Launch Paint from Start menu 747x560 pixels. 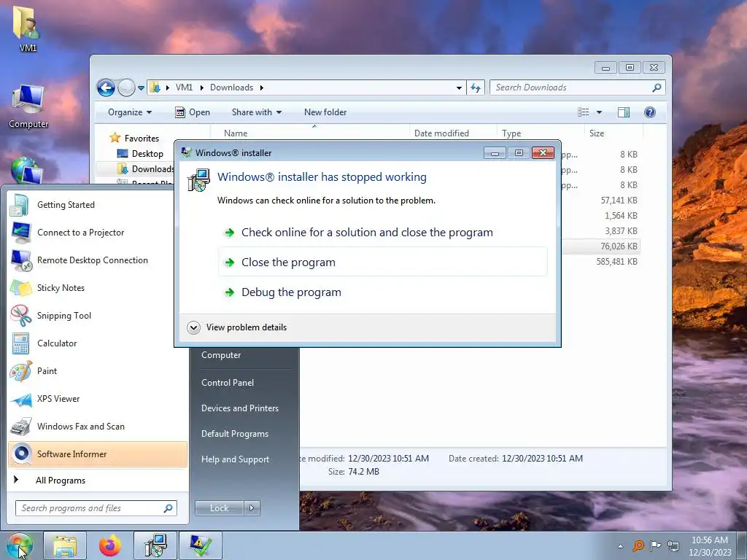coord(98,371)
